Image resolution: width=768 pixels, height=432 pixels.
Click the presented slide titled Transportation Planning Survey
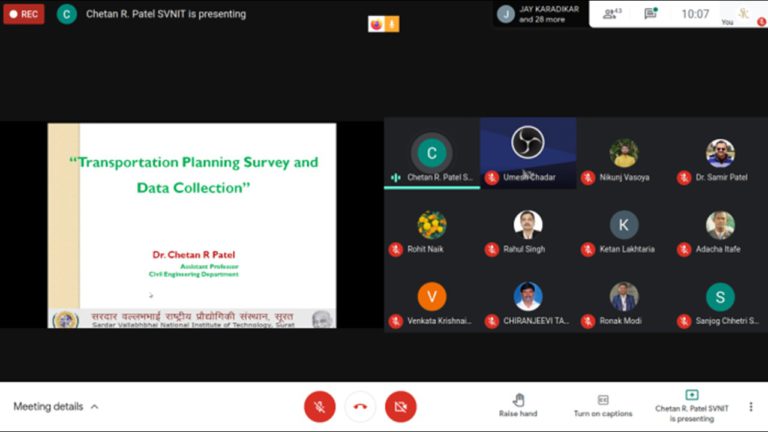[x=192, y=225]
